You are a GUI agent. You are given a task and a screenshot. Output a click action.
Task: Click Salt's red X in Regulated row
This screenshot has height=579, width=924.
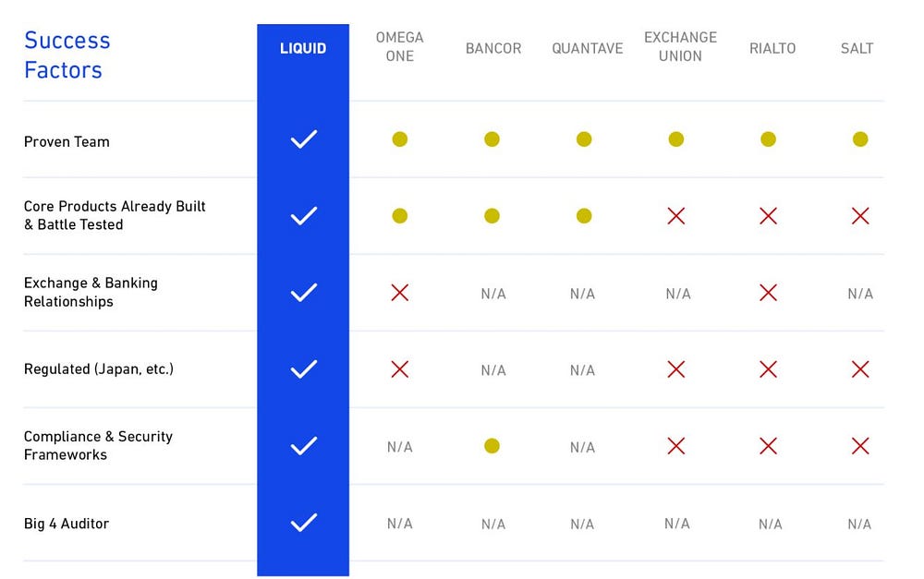click(859, 369)
